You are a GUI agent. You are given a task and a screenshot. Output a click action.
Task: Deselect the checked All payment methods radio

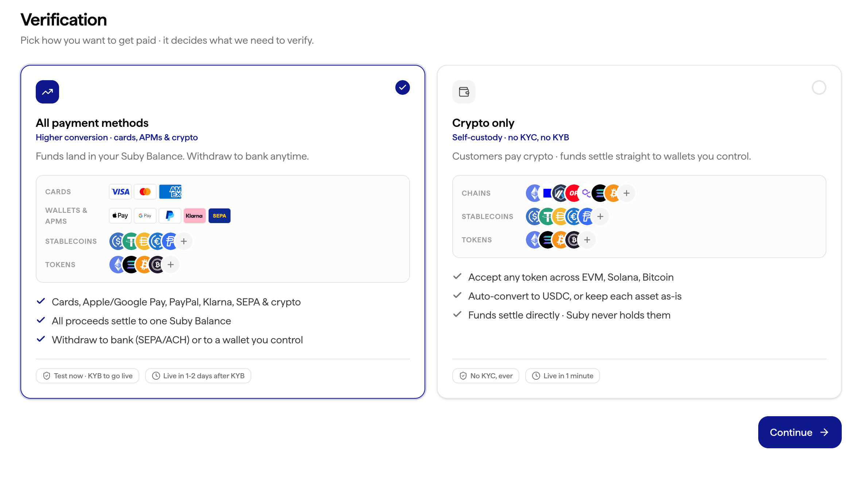(403, 87)
